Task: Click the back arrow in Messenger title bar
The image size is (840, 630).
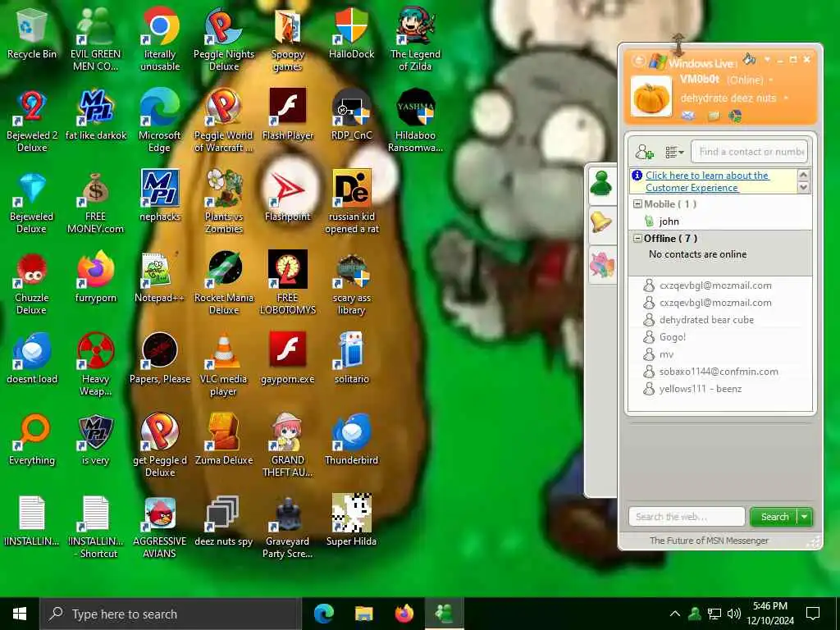Action: tap(638, 61)
